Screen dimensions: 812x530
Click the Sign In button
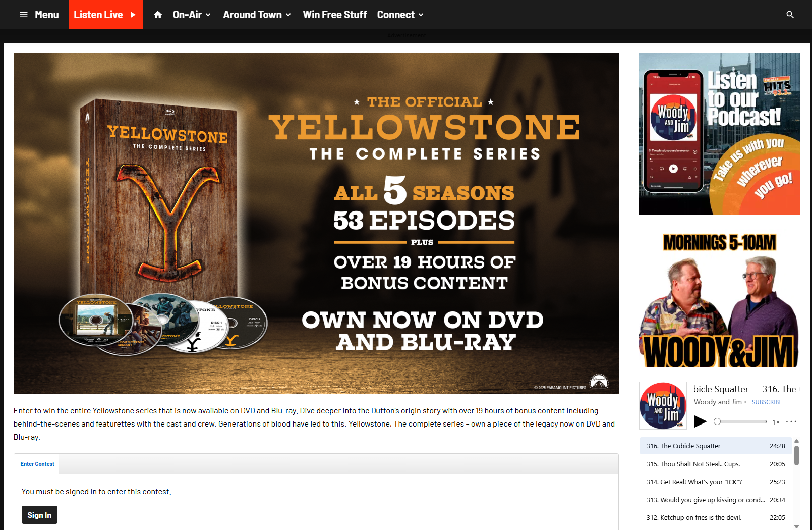39,515
